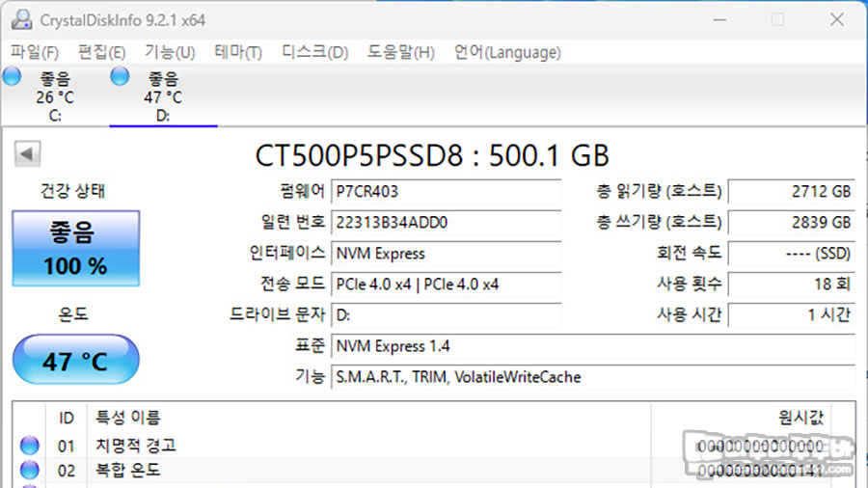Click the drive letter field D:
868x488 pixels.
[x=447, y=315]
